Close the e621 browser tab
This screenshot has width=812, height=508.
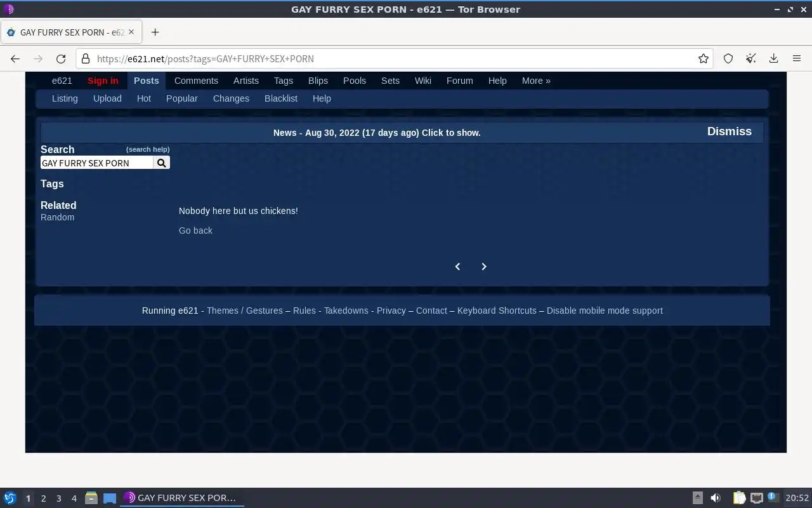tap(132, 32)
